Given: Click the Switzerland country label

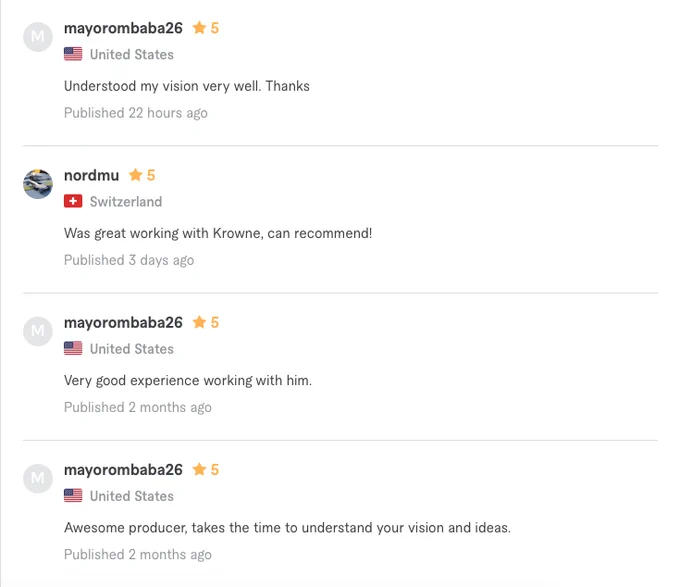Looking at the screenshot, I should [x=126, y=202].
